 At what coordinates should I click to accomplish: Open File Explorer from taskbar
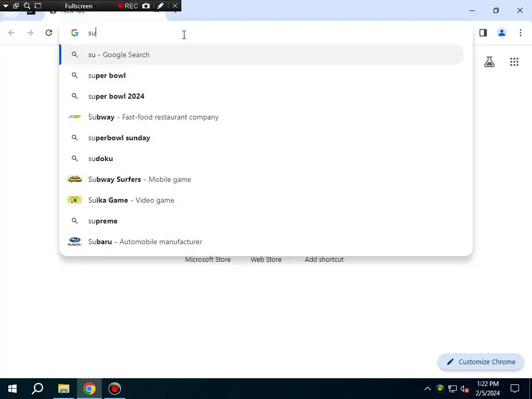tap(63, 389)
